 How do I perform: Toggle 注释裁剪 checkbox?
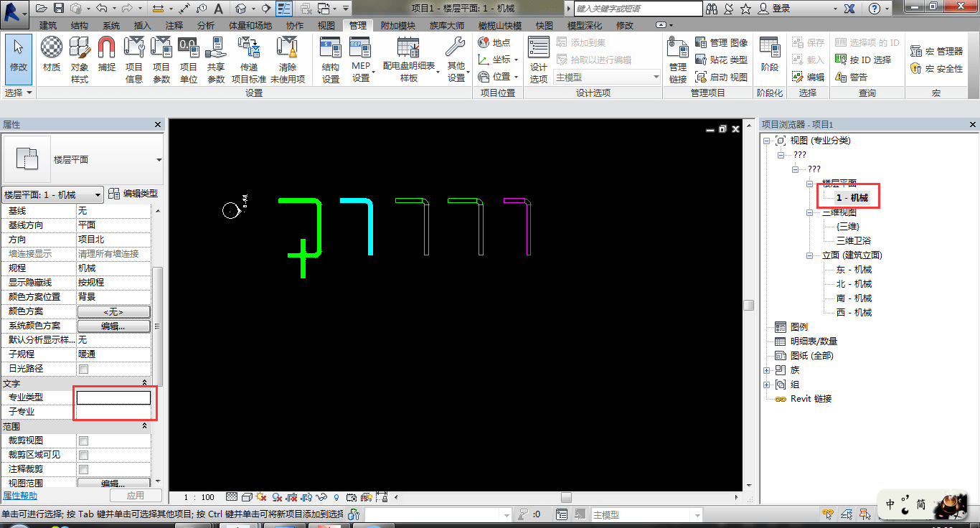click(83, 469)
